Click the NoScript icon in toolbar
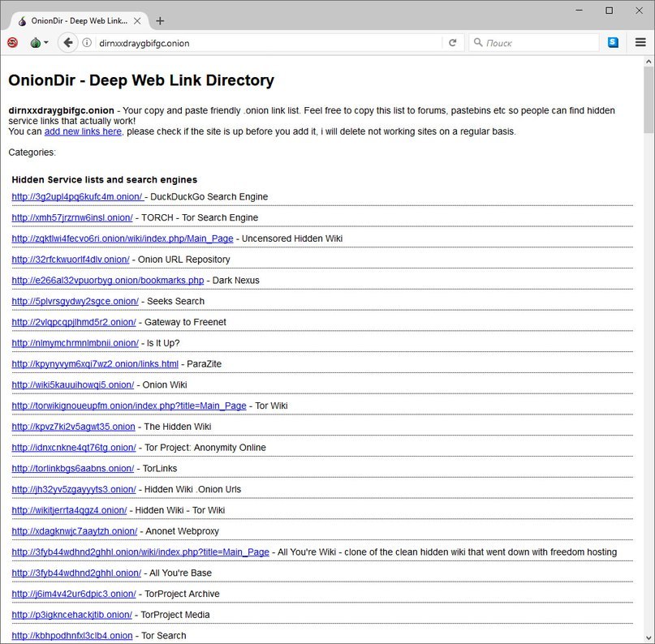The width and height of the screenshot is (655, 644). [x=12, y=43]
